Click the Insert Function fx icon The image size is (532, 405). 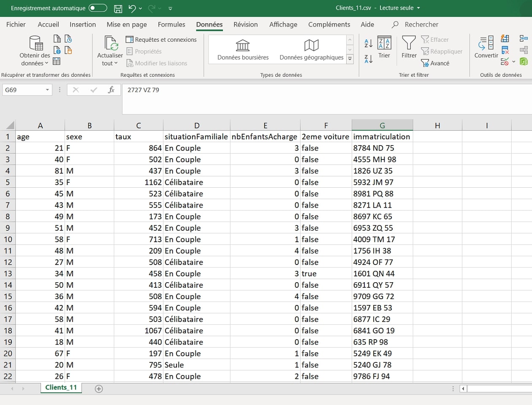111,90
